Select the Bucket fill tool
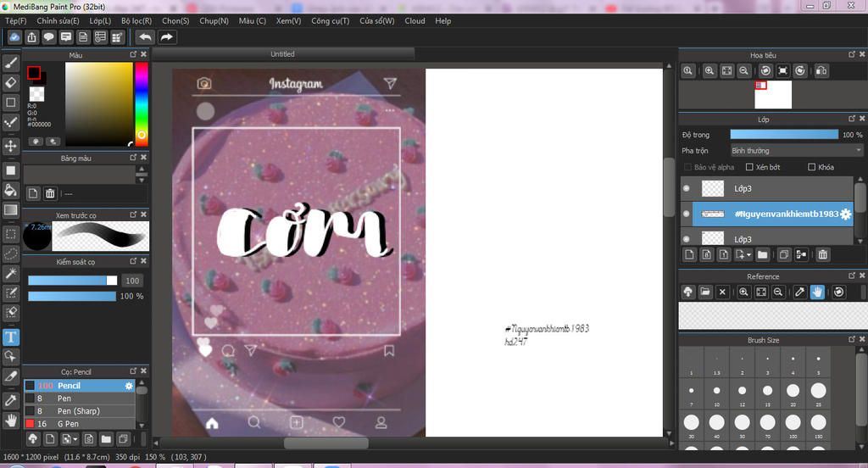The height and width of the screenshot is (468, 868). (10, 190)
